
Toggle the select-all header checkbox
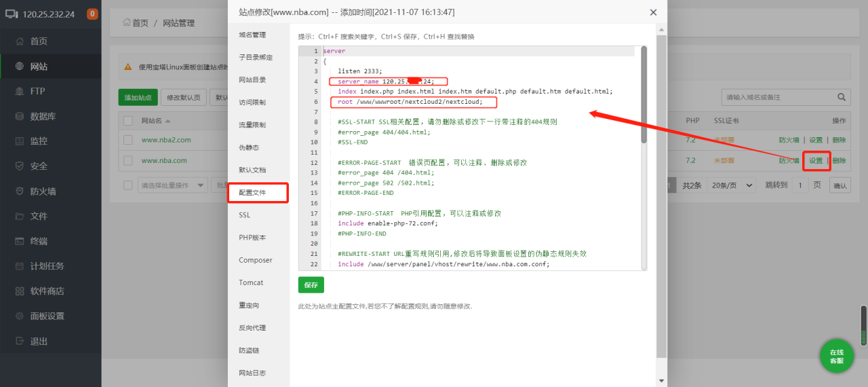(x=128, y=121)
